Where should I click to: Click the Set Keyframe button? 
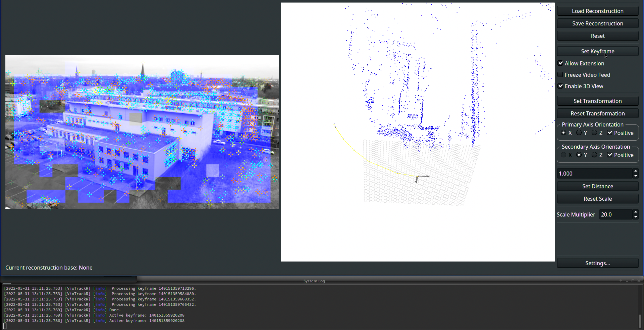click(x=597, y=51)
